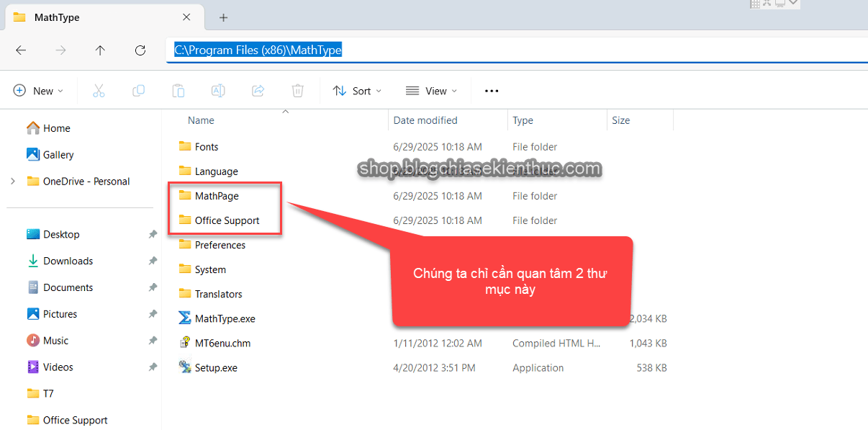The height and width of the screenshot is (430, 868).
Task: Click the forward navigation arrow
Action: point(61,50)
